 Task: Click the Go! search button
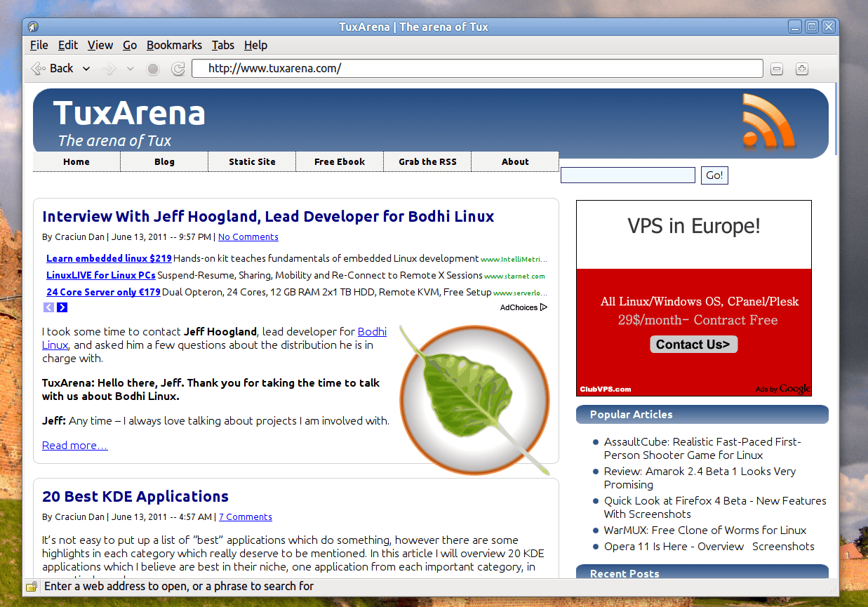click(714, 175)
